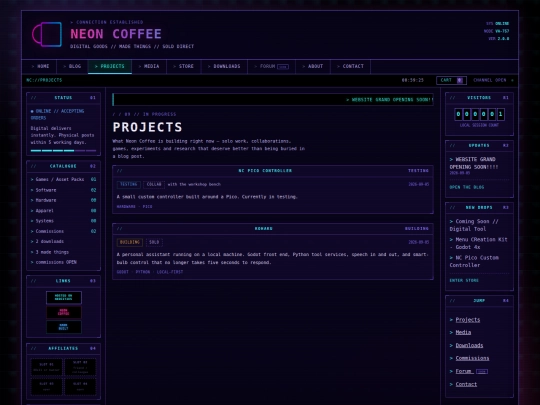Open the WEBSITE GRAND OPENING SOON update

(x=474, y=163)
